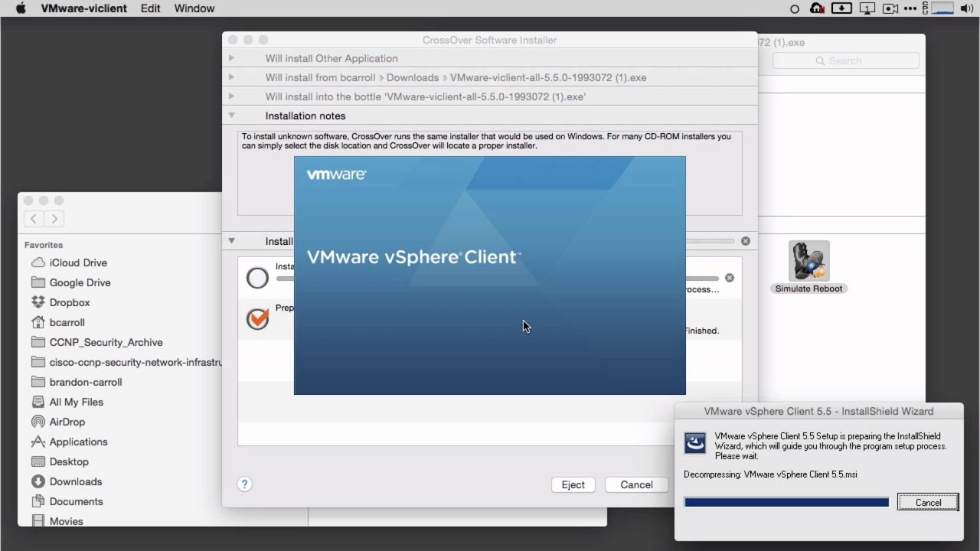
Task: Click the vmware logo on splash screen
Action: click(336, 174)
